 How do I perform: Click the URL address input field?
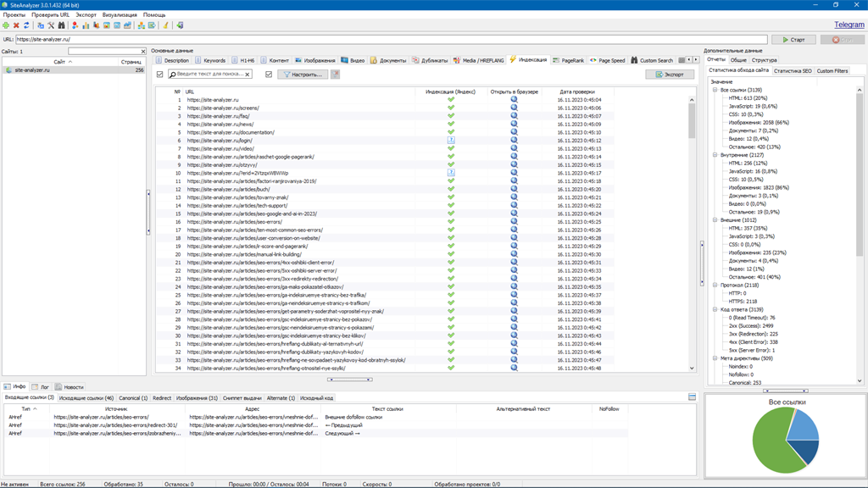click(391, 40)
